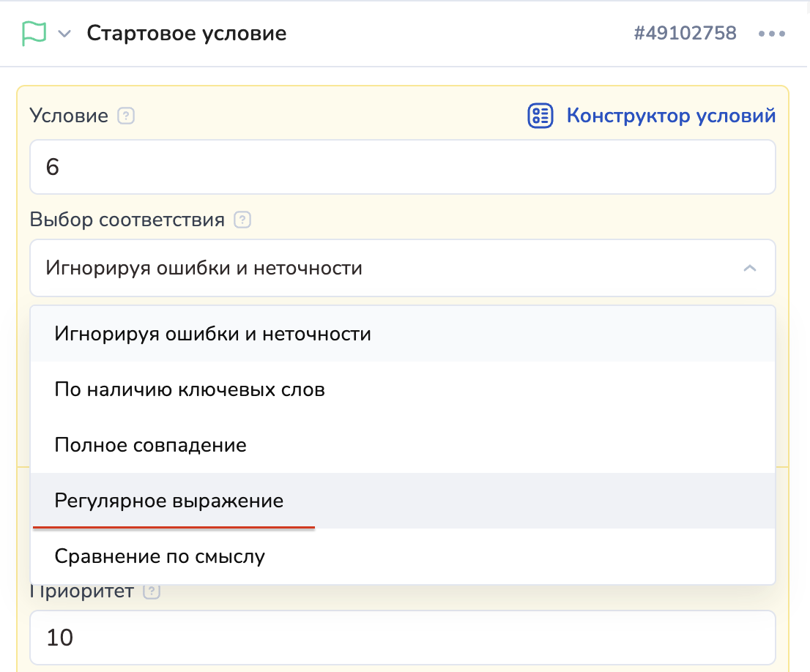Click help icon next to Условие label

point(127,116)
